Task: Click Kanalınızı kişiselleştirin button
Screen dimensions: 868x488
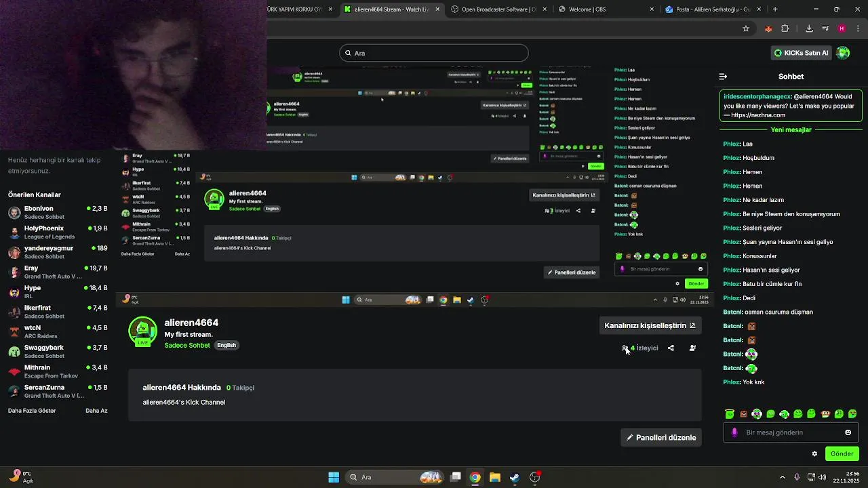Action: coord(650,325)
